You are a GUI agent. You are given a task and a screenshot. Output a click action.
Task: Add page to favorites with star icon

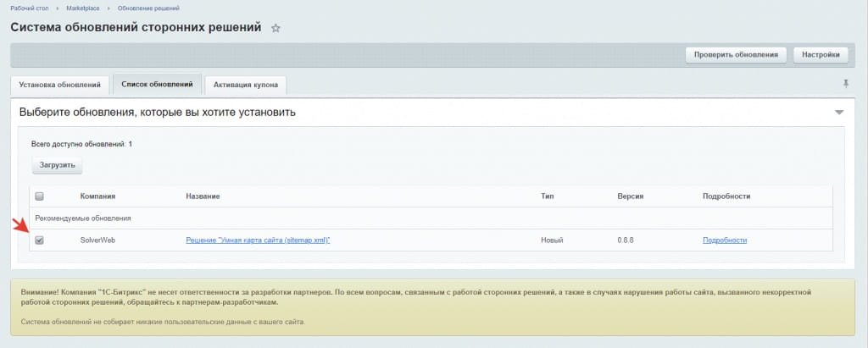coord(275,28)
